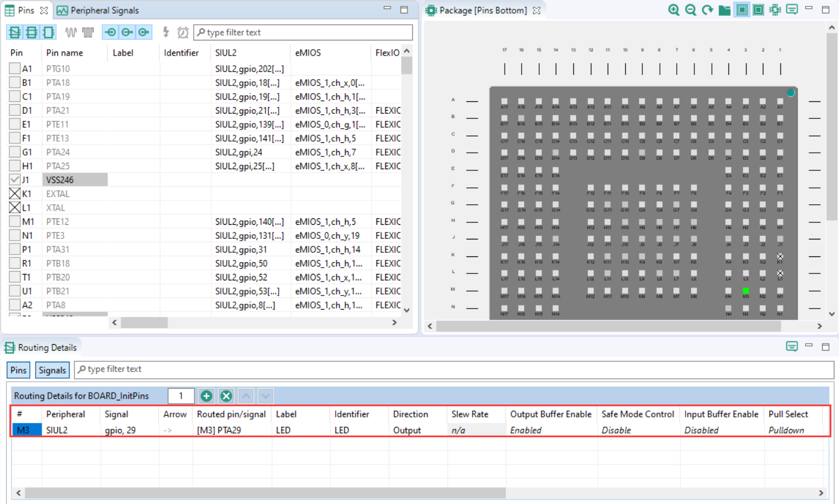Toggle pin labels using the speech bubble icon
The image size is (839, 504).
pos(792,10)
